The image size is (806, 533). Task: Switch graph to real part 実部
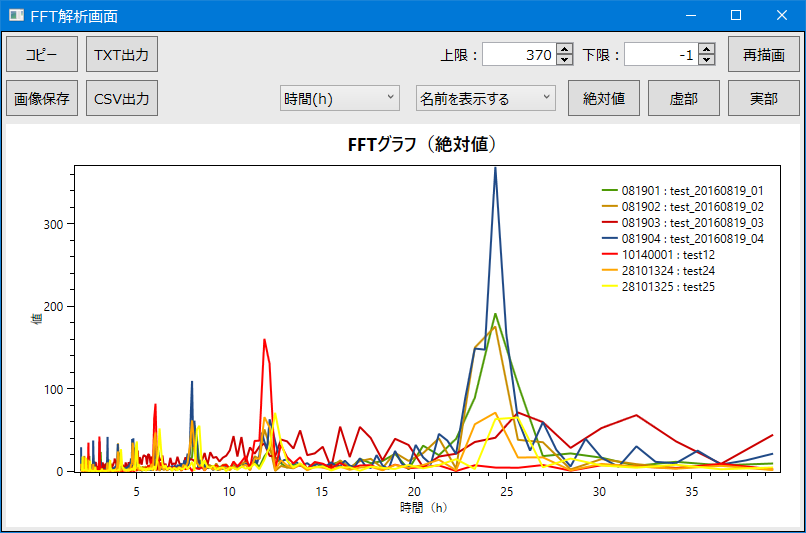click(763, 98)
